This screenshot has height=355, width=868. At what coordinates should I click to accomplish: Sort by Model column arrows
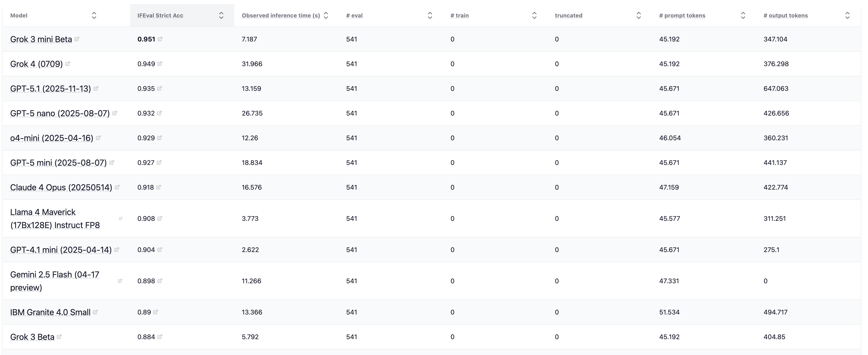coord(94,16)
